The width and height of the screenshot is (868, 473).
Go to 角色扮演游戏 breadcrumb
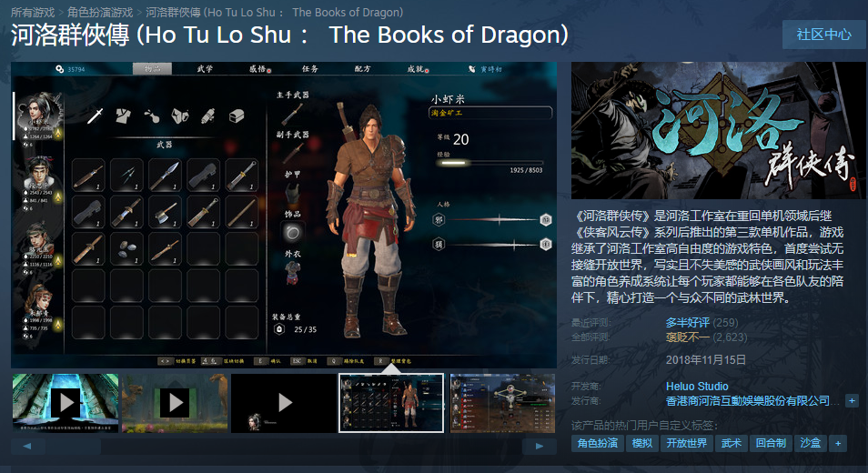100,12
